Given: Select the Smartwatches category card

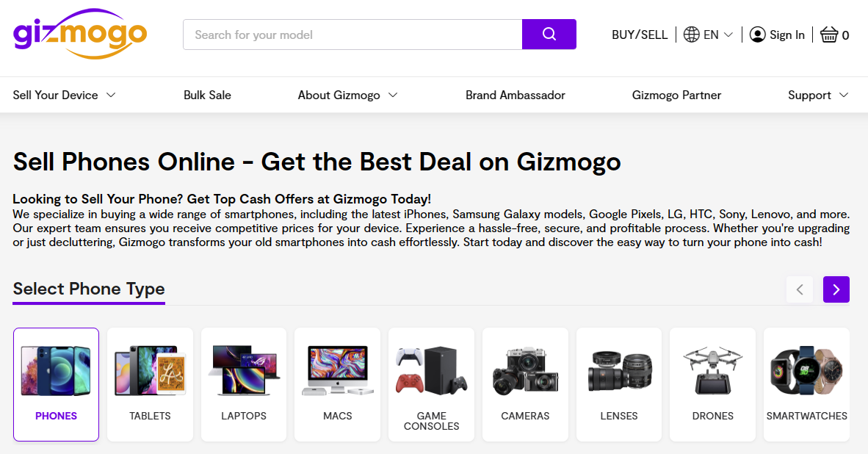Looking at the screenshot, I should [806, 384].
